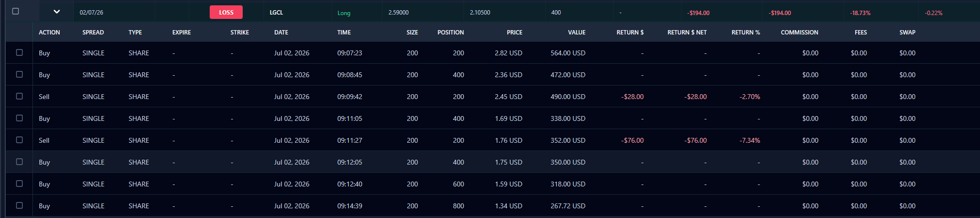Click the COMMISSION column header
This screenshot has width=980, height=218.
click(x=799, y=33)
